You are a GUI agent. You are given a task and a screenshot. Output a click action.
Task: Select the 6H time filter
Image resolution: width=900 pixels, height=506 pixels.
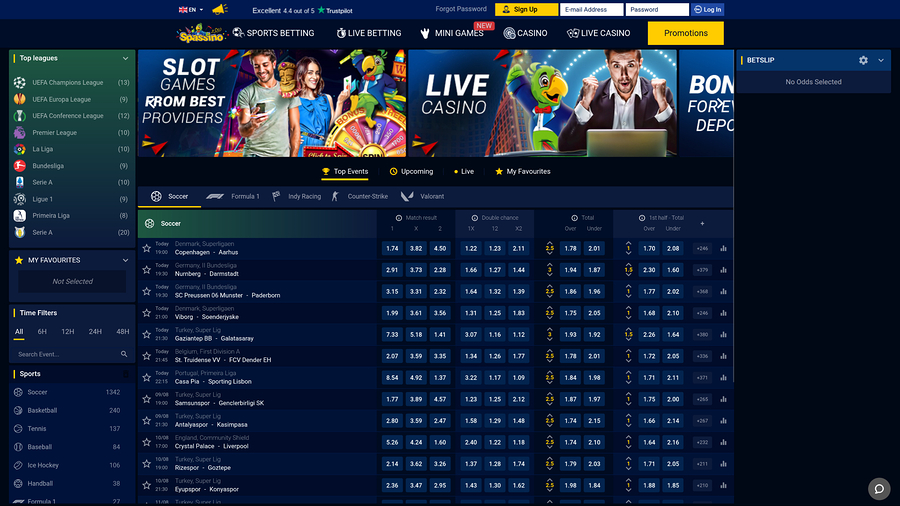click(42, 332)
